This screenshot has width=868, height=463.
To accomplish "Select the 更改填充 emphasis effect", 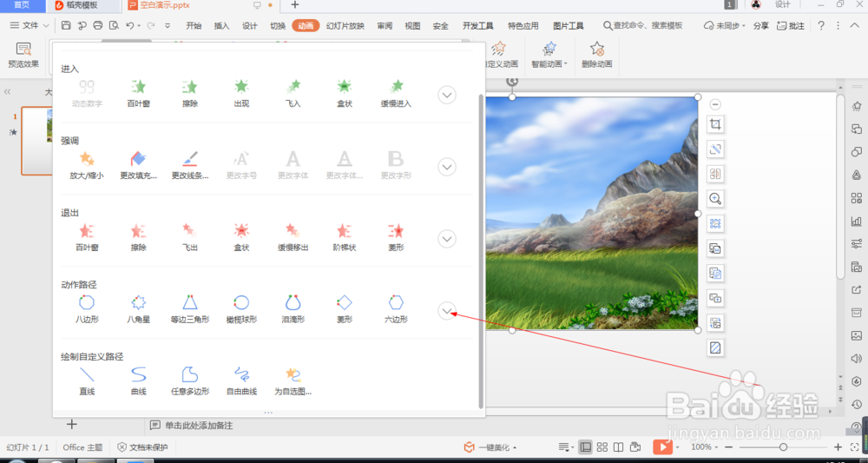I will 138,165.
